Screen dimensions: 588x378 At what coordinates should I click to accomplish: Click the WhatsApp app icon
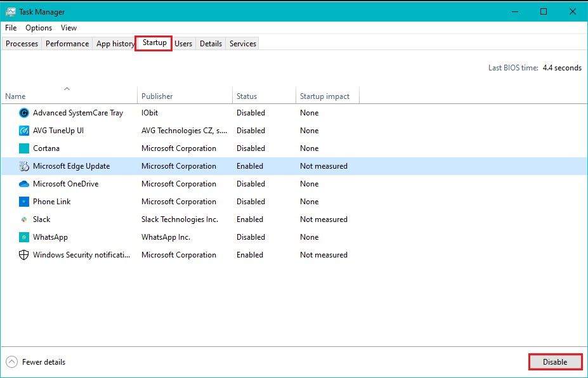(23, 237)
